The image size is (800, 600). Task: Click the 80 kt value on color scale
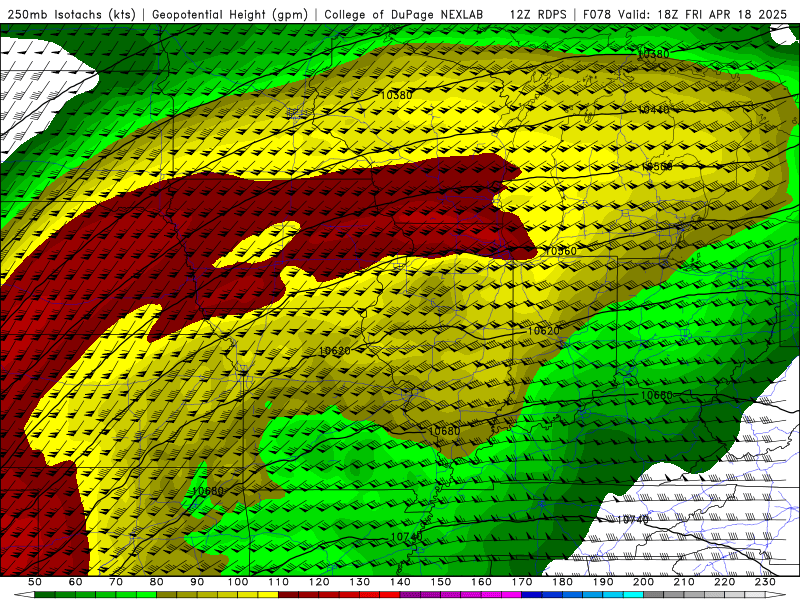[x=157, y=582]
